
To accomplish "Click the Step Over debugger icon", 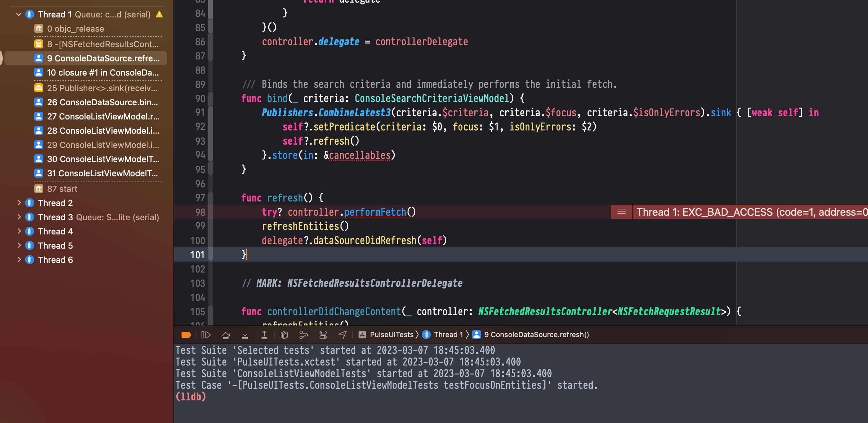I will [x=225, y=334].
